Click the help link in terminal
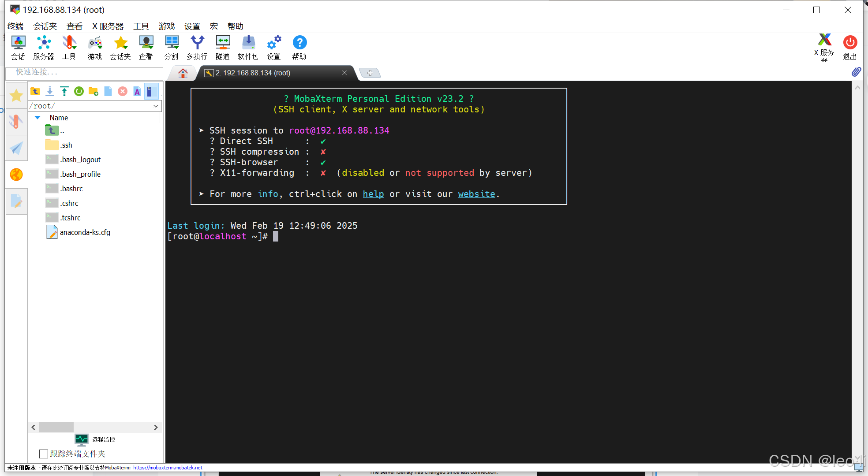The height and width of the screenshot is (476, 868). (x=373, y=194)
